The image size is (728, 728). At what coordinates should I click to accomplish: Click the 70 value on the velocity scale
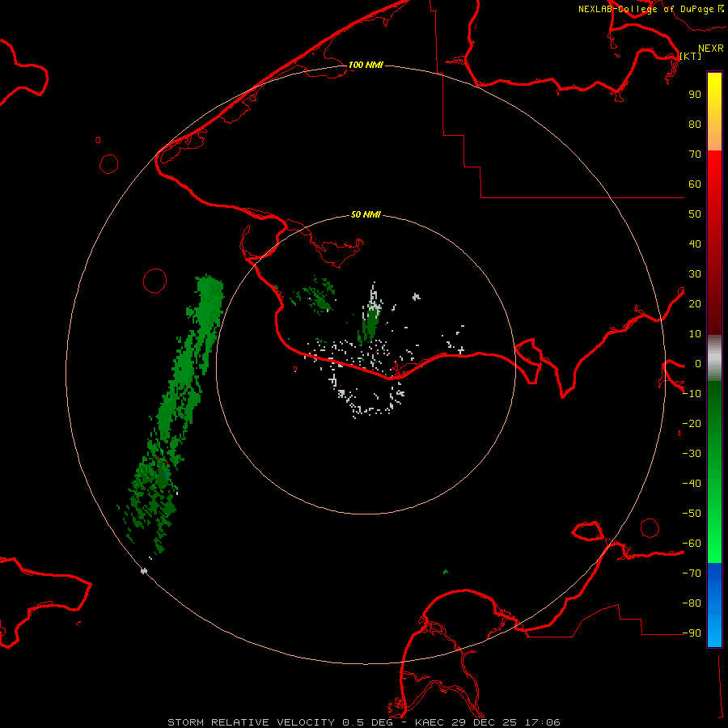click(x=695, y=154)
